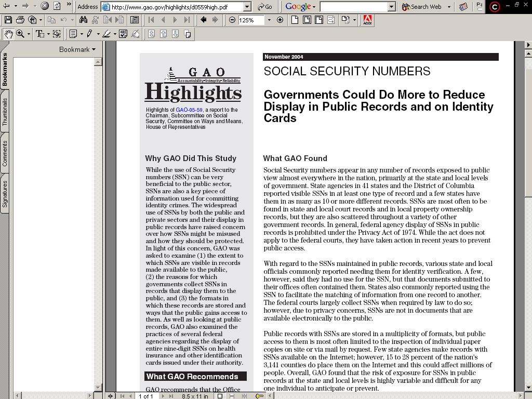532x399 pixels.
Task: Click the Spell Check ABC icon
Action: coord(123,34)
